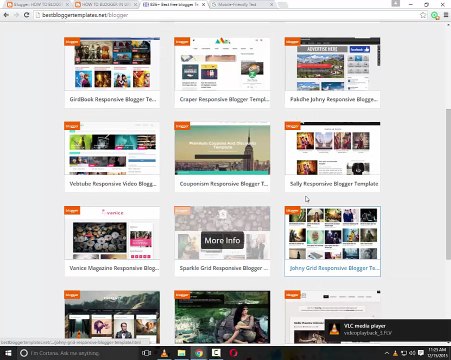Open File Explorer from the taskbar
451x360 pixels.
[181, 353]
